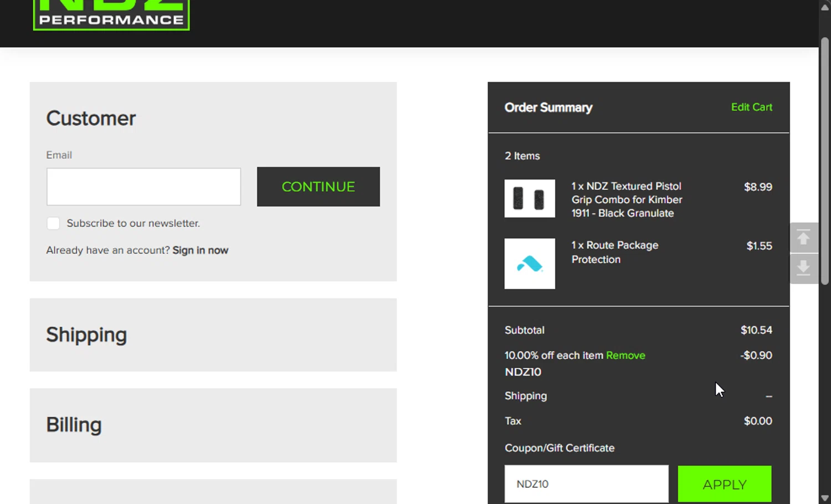The width and height of the screenshot is (831, 504).
Task: Click the scrollbar down arrow
Action: pyautogui.click(x=825, y=498)
